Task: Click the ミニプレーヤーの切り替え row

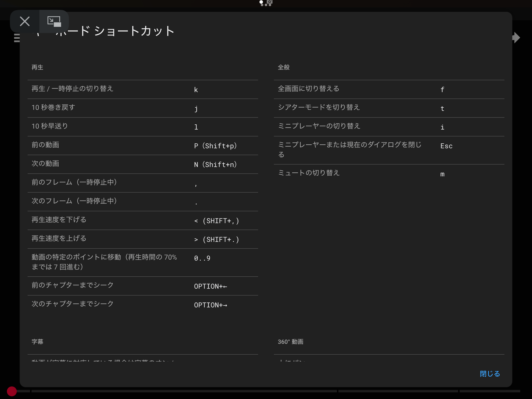Action: pyautogui.click(x=389, y=127)
